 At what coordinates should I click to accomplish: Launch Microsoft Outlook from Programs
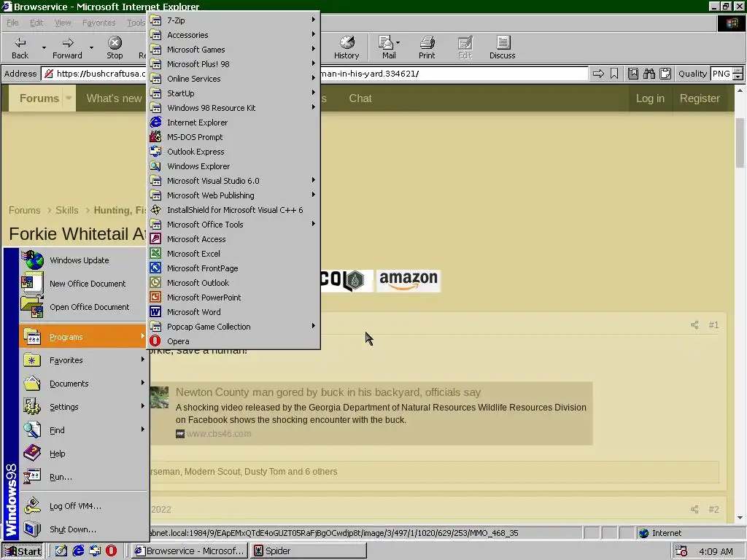click(233, 283)
